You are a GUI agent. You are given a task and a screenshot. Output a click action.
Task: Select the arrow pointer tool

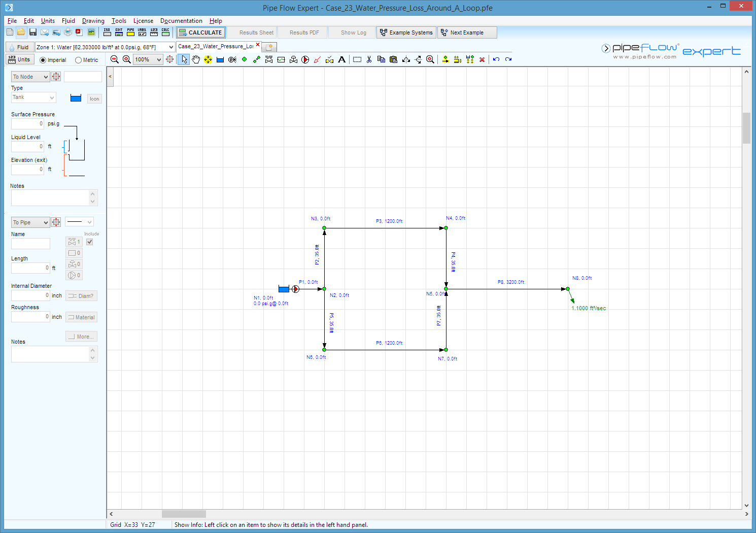184,59
